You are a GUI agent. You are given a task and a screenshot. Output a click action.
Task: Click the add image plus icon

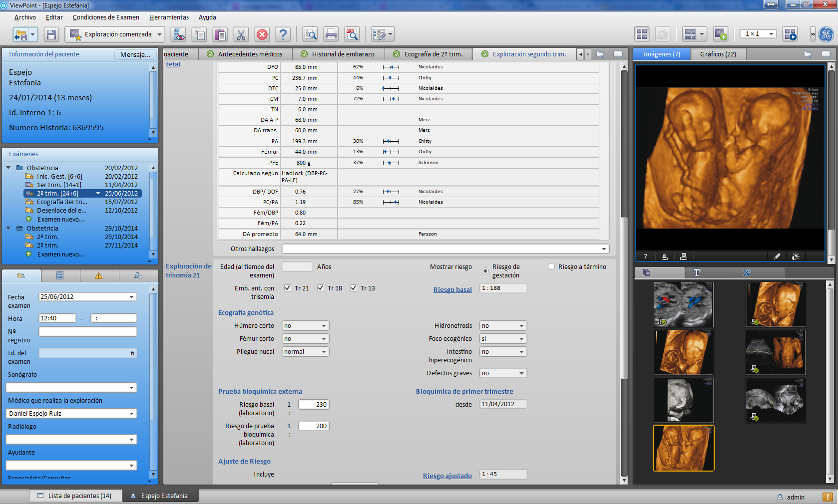pos(720,34)
